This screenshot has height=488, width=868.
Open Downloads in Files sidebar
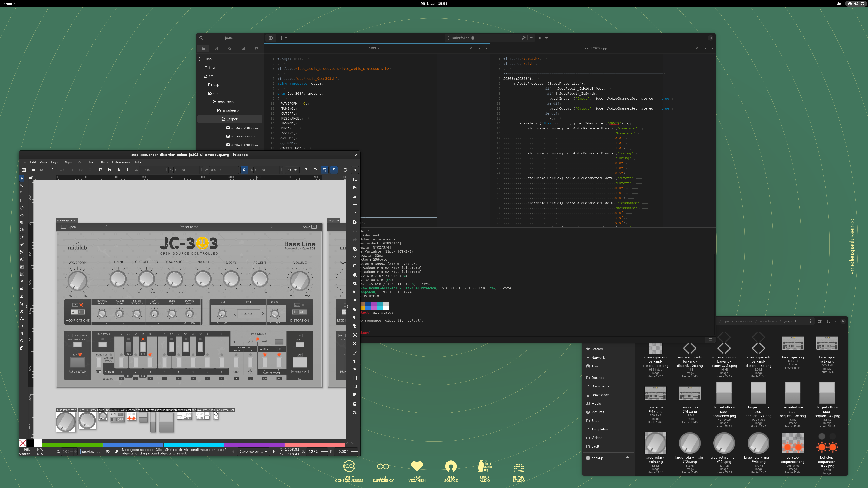[x=600, y=395]
